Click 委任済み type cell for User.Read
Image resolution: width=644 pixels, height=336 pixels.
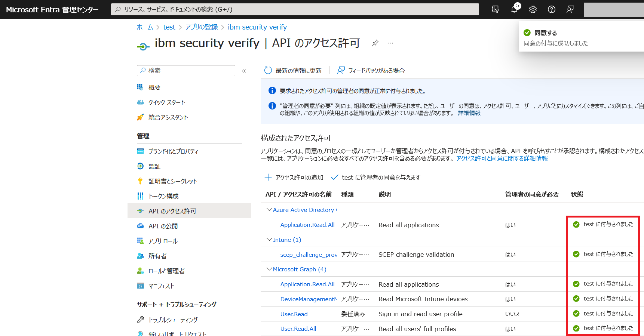coord(353,314)
